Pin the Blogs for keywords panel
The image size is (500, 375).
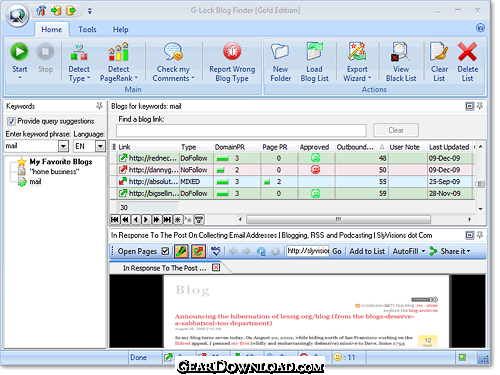pyautogui.click(x=480, y=106)
